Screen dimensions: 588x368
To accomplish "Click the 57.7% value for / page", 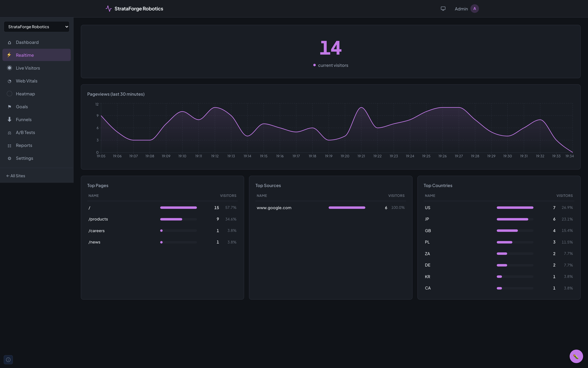I will (231, 208).
